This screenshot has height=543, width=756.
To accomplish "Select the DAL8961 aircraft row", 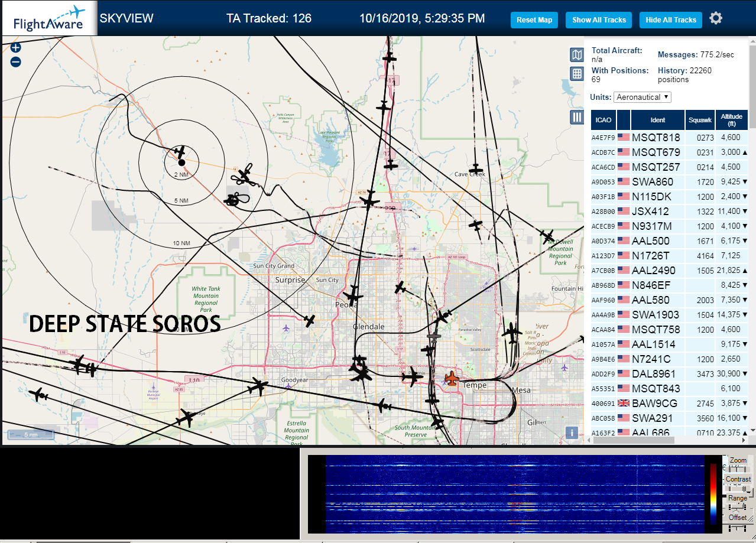I will (669, 373).
